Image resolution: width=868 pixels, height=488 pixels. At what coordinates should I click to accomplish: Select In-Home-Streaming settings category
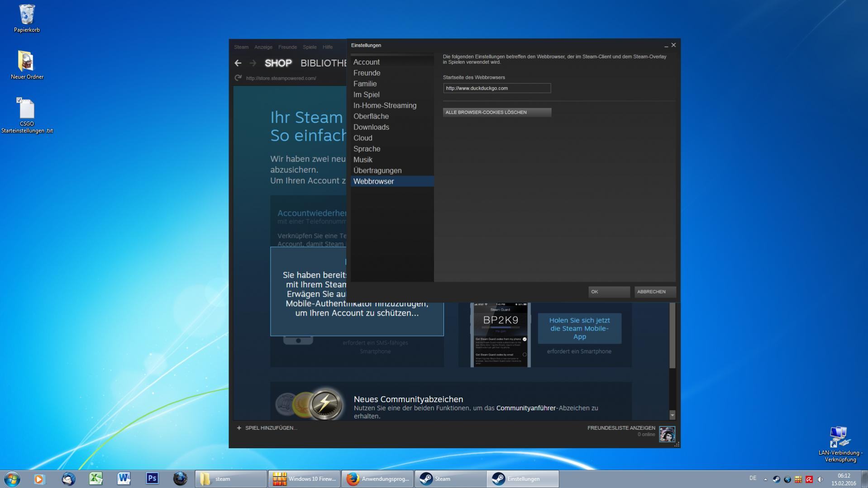pyautogui.click(x=392, y=105)
